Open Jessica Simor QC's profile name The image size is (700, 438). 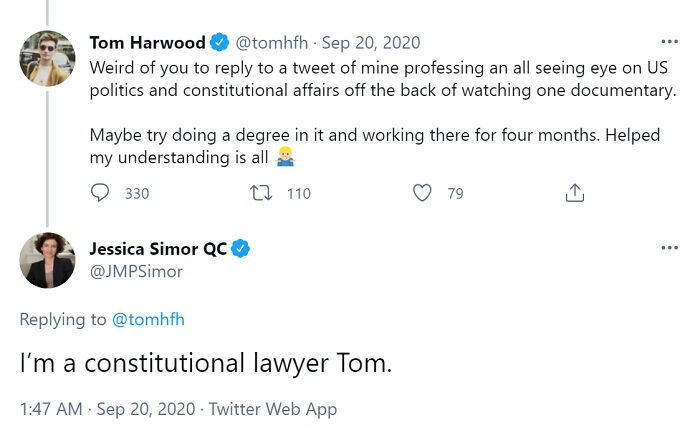click(159, 248)
